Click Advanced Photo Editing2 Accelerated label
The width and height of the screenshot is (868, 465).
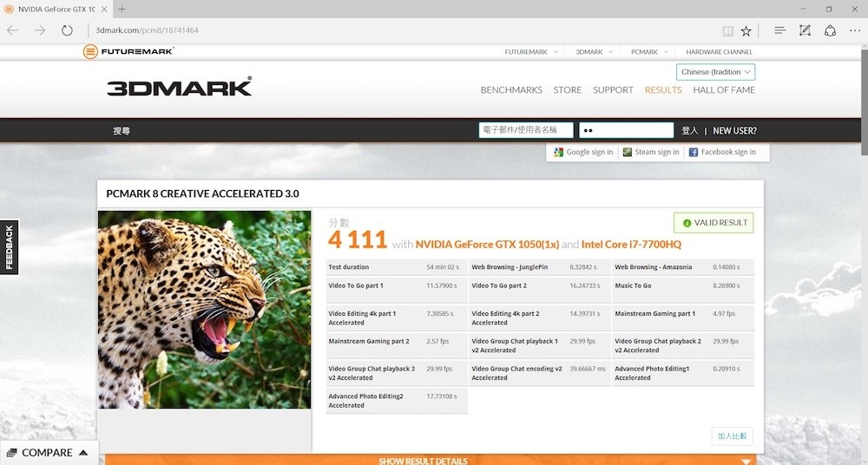coord(365,401)
